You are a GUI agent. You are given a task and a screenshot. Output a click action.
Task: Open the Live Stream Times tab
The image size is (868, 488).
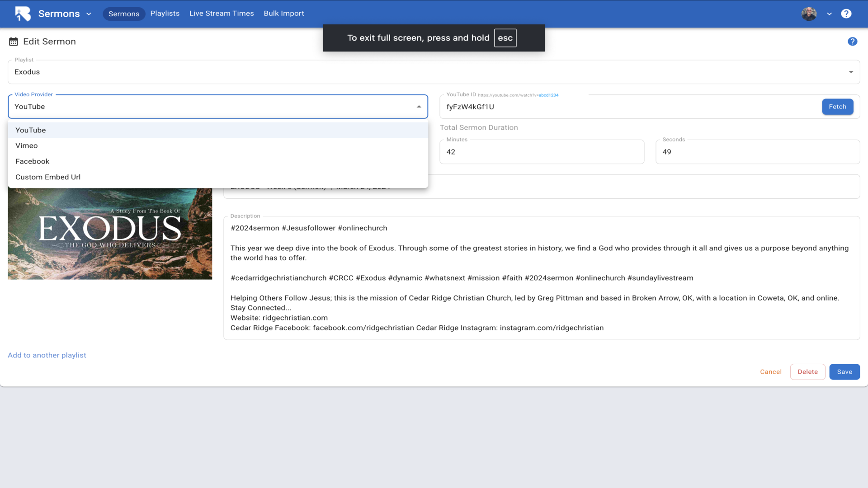[222, 14]
